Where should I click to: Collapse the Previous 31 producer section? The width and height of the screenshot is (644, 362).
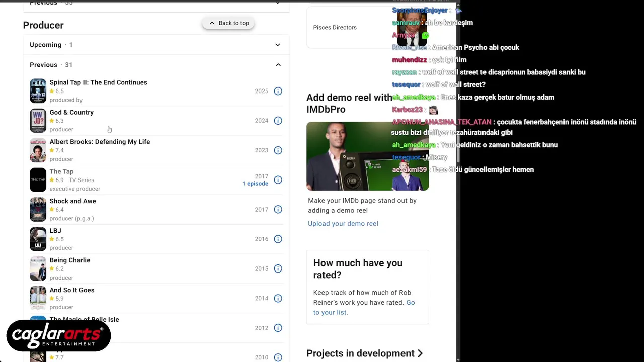156,65
